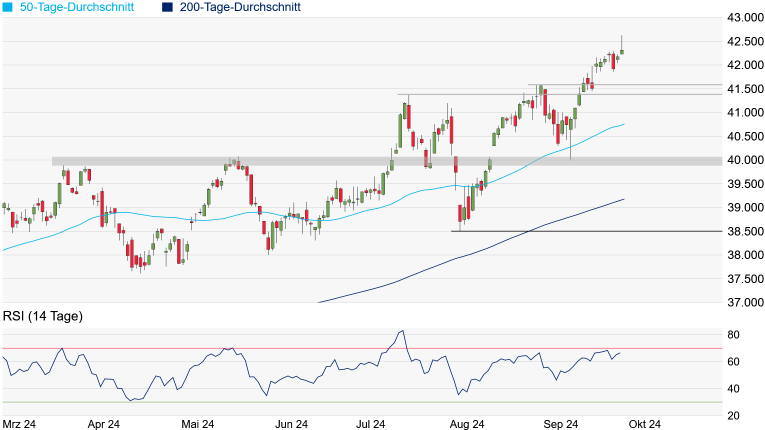Click the light blue 50-Tage-Durchschnitt legend swatch

[8, 7]
